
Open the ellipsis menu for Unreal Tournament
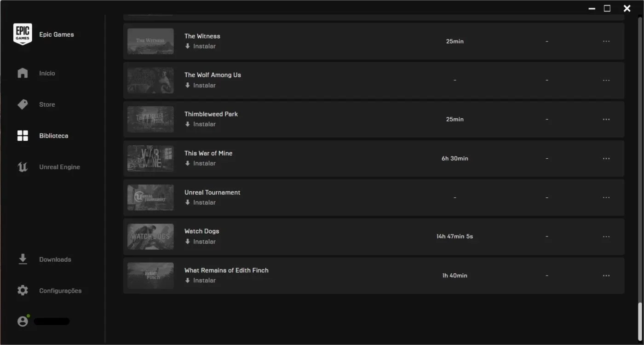(x=606, y=197)
